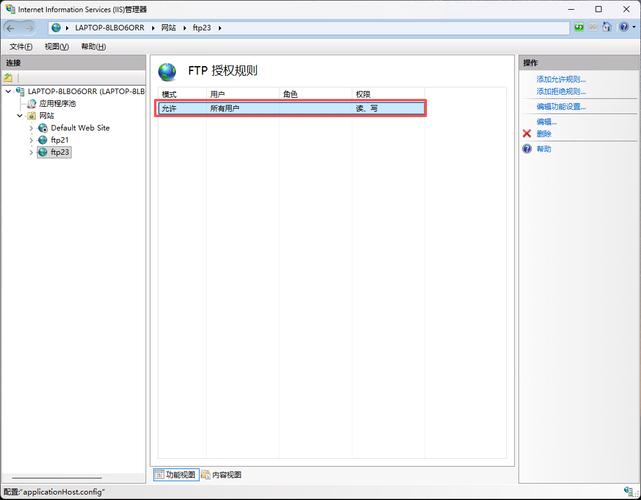The height and width of the screenshot is (500, 641).
Task: Collapse the LAPTOP-8LBO6ORR server node
Action: click(9, 91)
